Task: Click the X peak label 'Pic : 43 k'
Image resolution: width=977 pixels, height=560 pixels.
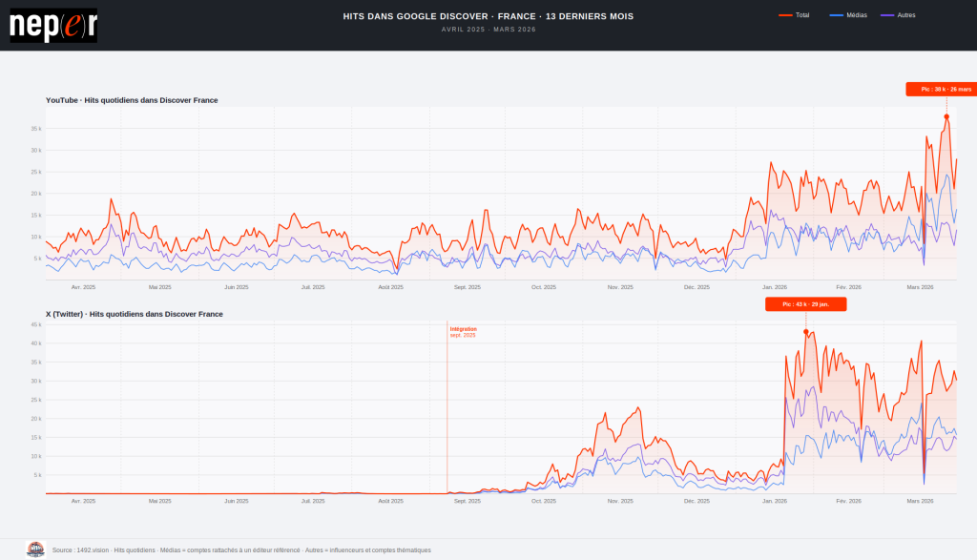Action: (x=805, y=304)
